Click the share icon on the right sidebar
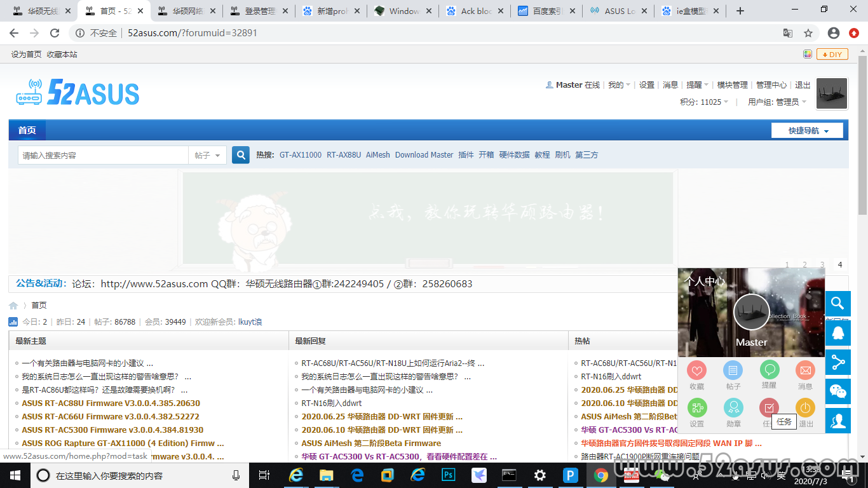The image size is (868, 488). coord(838,362)
